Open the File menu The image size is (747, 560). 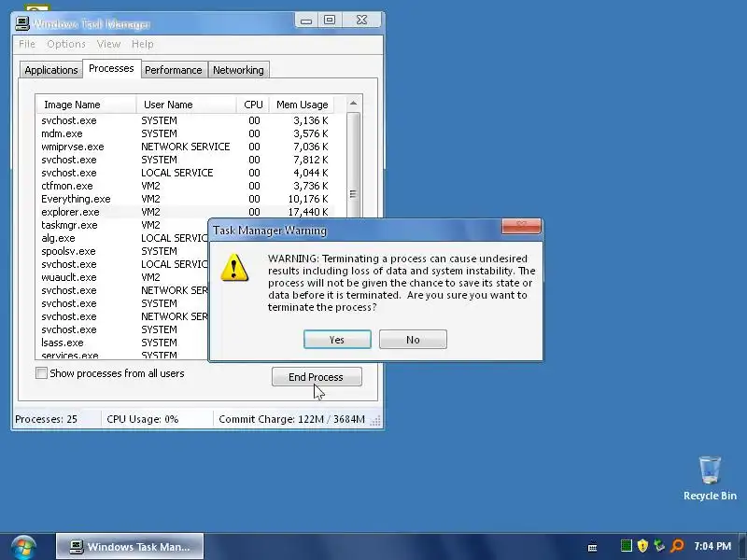[x=27, y=44]
